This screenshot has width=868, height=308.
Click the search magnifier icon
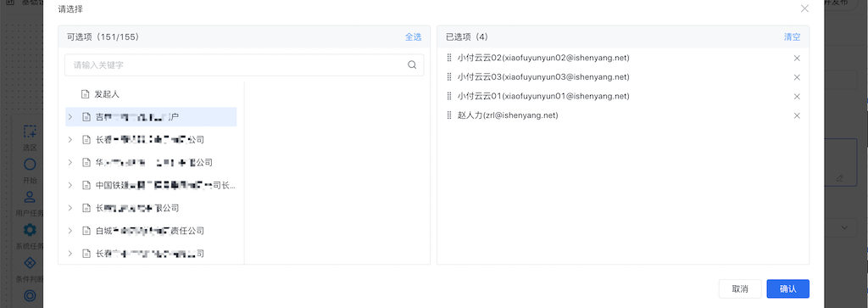[412, 64]
